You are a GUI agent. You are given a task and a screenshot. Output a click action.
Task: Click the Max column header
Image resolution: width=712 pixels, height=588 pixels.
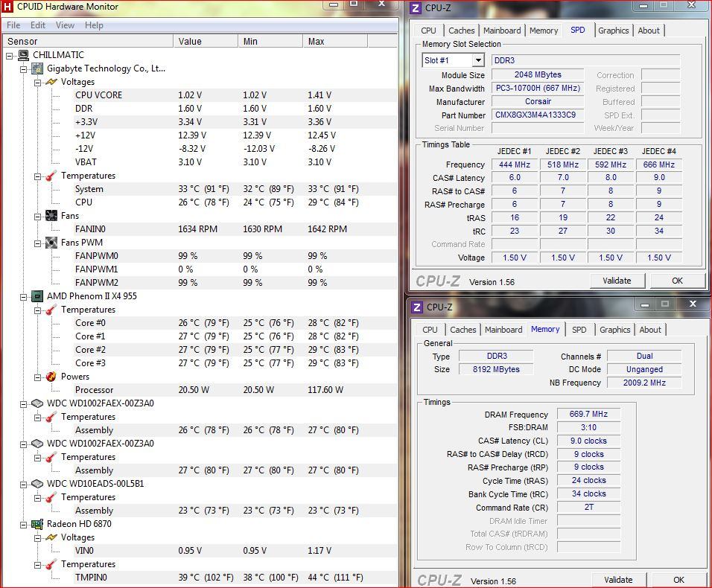335,41
